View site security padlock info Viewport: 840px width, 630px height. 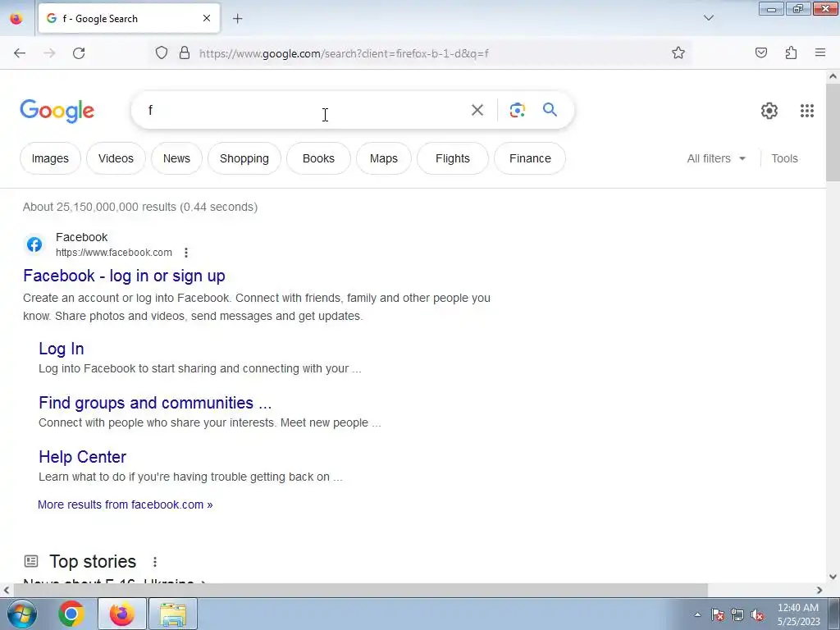coord(185,52)
